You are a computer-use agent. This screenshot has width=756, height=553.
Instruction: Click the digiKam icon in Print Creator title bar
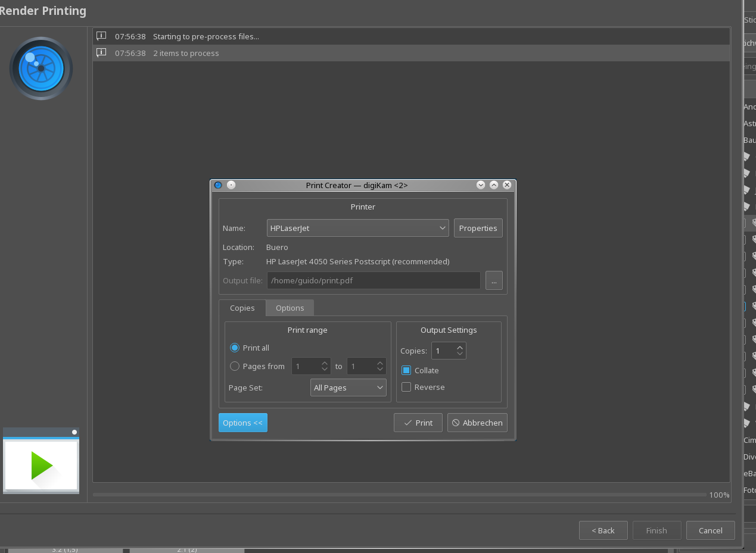(x=218, y=185)
